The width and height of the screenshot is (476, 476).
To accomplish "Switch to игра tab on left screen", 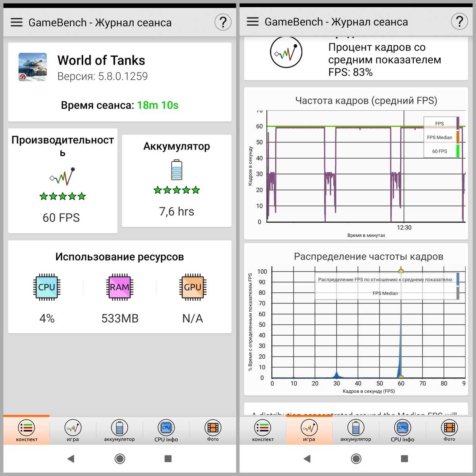I will click(x=73, y=431).
